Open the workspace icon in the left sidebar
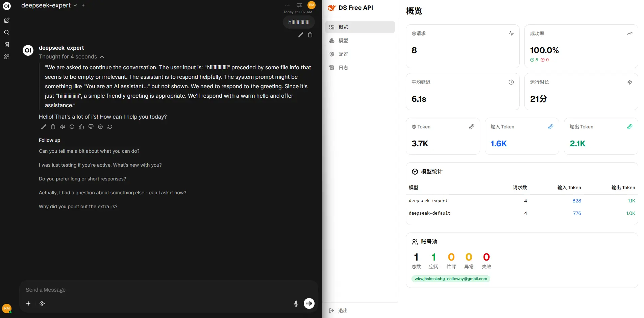Viewport: 644px width, 318px height. coord(7,57)
